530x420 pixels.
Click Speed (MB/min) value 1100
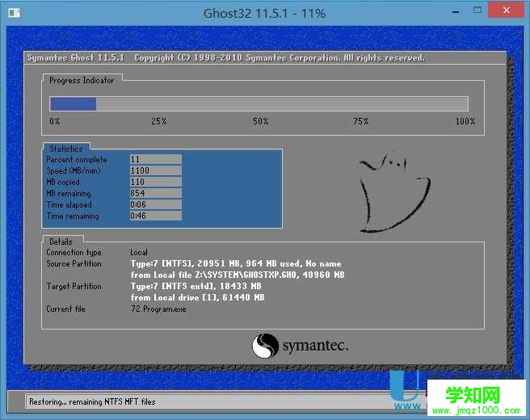156,170
